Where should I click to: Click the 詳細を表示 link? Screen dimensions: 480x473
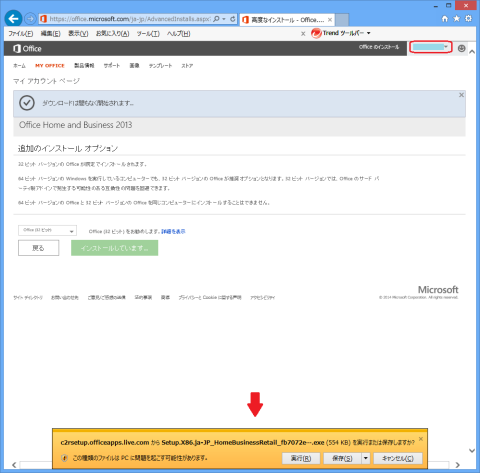[x=173, y=231]
